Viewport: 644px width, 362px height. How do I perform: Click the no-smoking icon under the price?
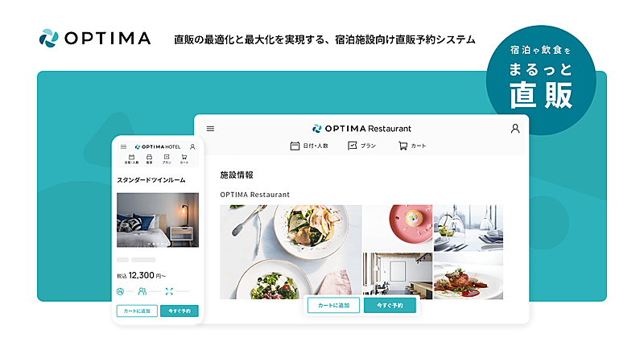(120, 291)
